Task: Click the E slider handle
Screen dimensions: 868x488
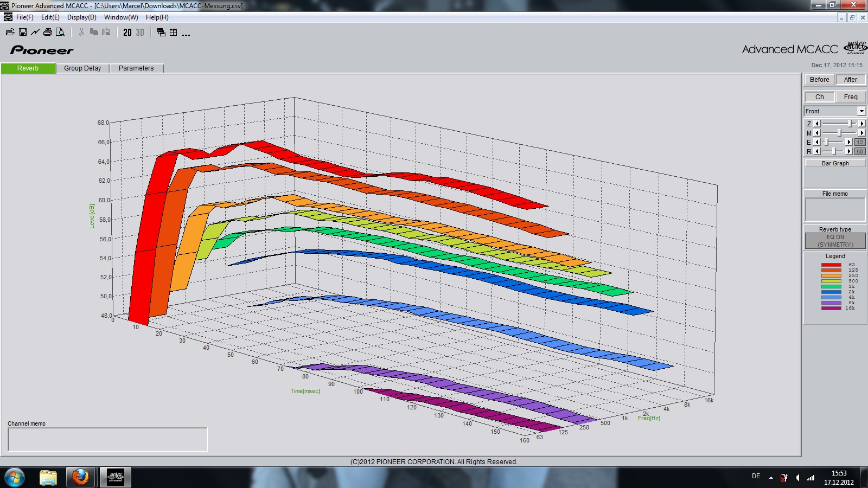Action: click(826, 142)
